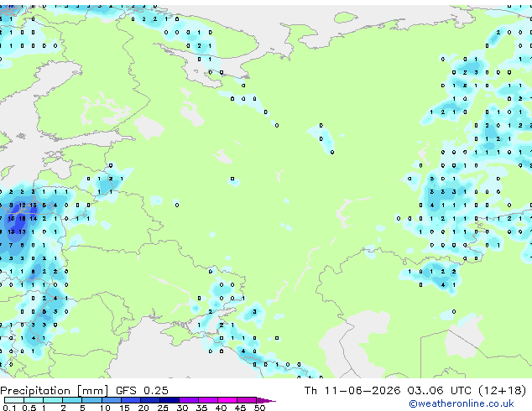Click the 'Th 11-06-2026' date text
532x411 pixels.
pos(352,391)
